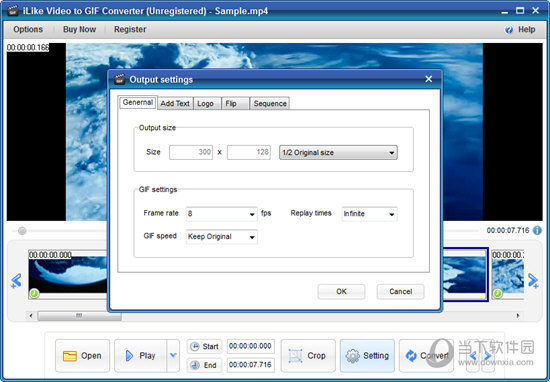Switch to the Add Text tab
This screenshot has width=550, height=382.
tap(175, 103)
